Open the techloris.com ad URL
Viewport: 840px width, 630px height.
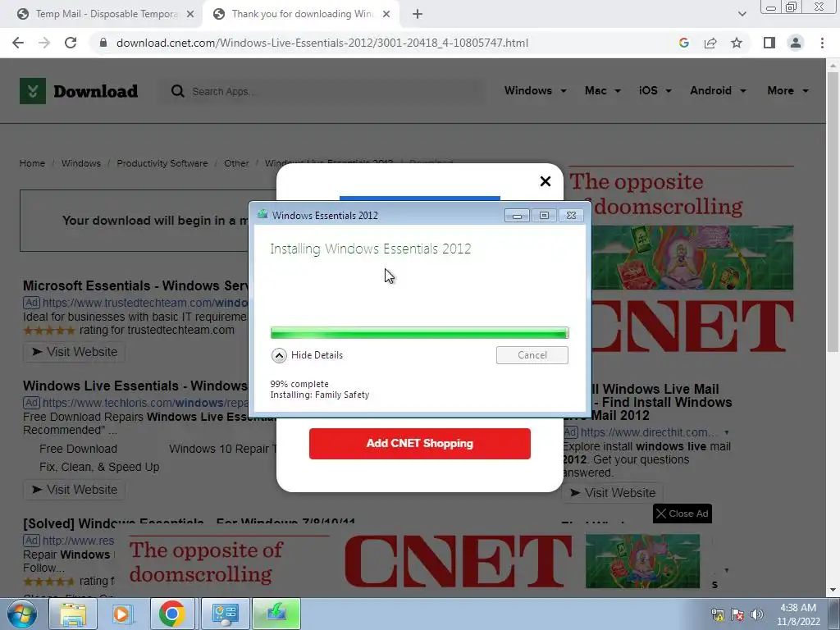tap(144, 403)
